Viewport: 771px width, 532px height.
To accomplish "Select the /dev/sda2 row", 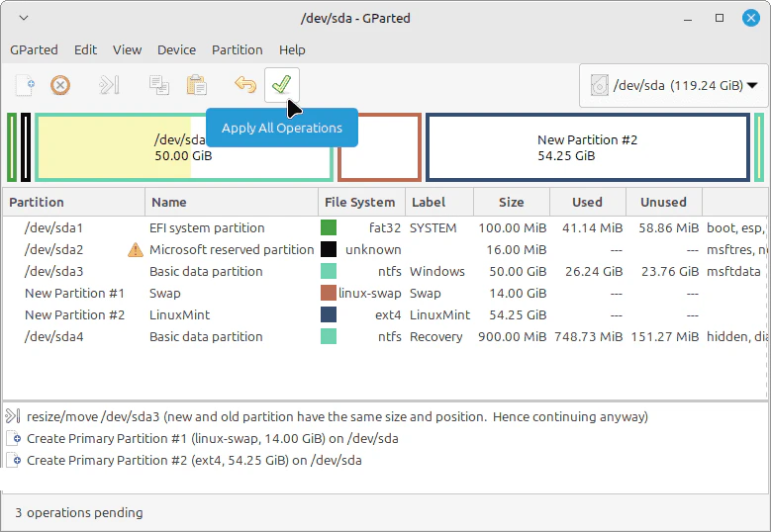I will click(x=385, y=249).
